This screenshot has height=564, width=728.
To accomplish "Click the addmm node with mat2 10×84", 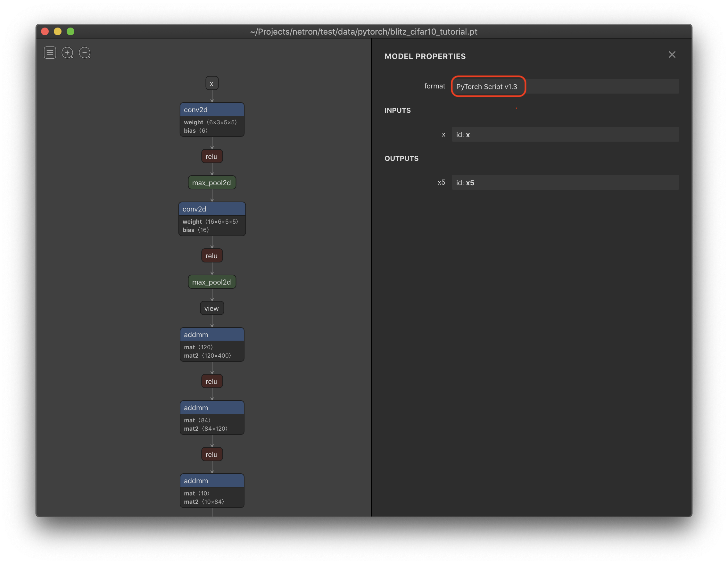I will 212,481.
